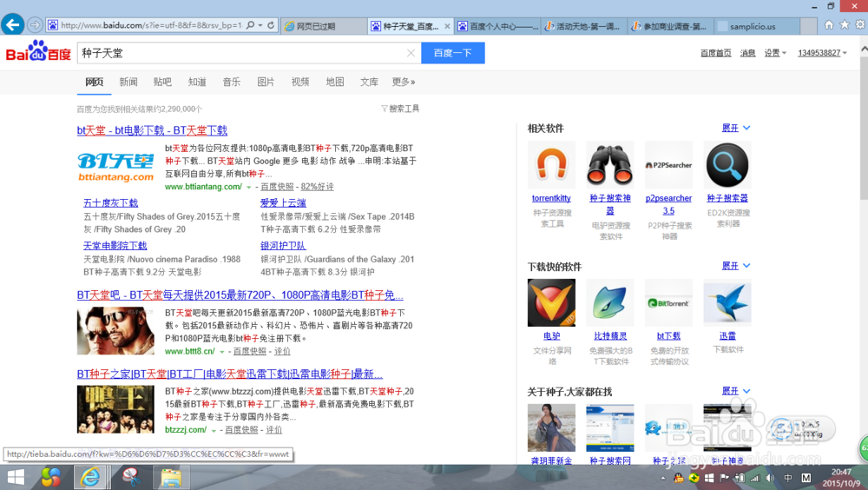Open the browser home icon
The height and width of the screenshot is (490, 868).
point(829,24)
